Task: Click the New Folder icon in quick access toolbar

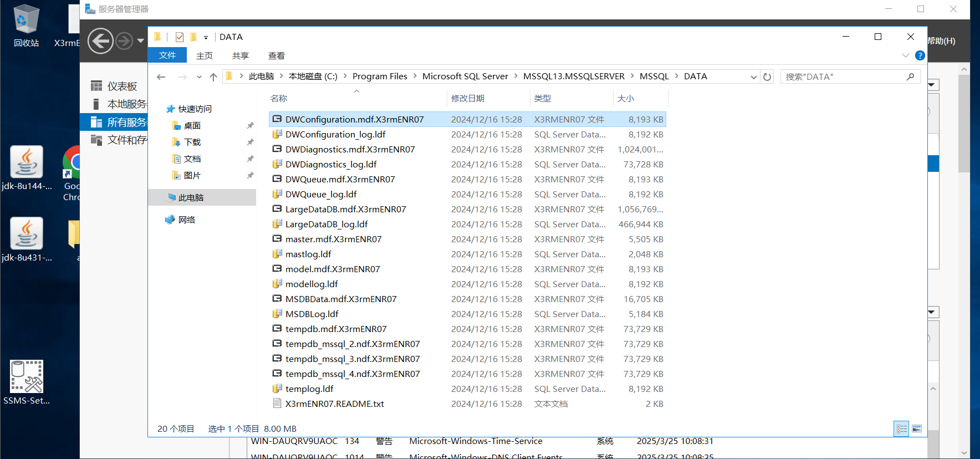Action: pyautogui.click(x=193, y=37)
